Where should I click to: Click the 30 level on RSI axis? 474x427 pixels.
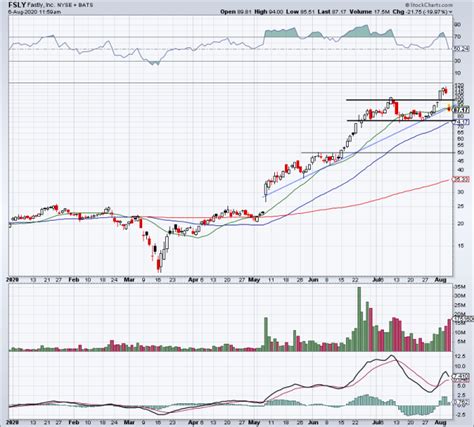pos(457,61)
